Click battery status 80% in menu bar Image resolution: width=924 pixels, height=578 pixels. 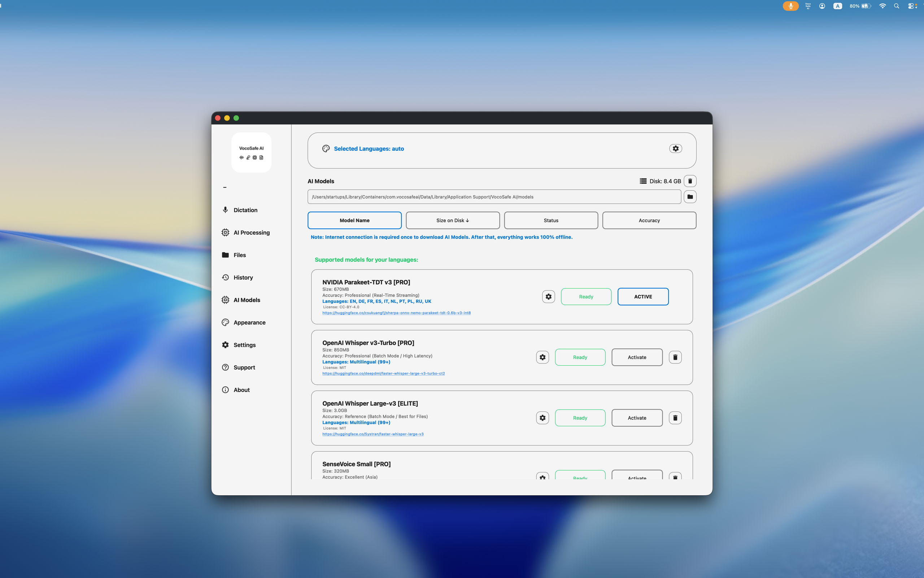pyautogui.click(x=860, y=6)
